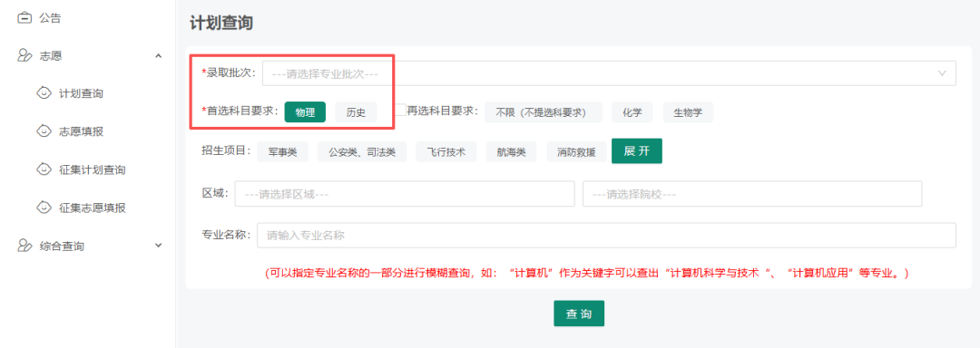This screenshot has height=348, width=980.
Task: Select 历史 as first subject
Action: [x=357, y=112]
